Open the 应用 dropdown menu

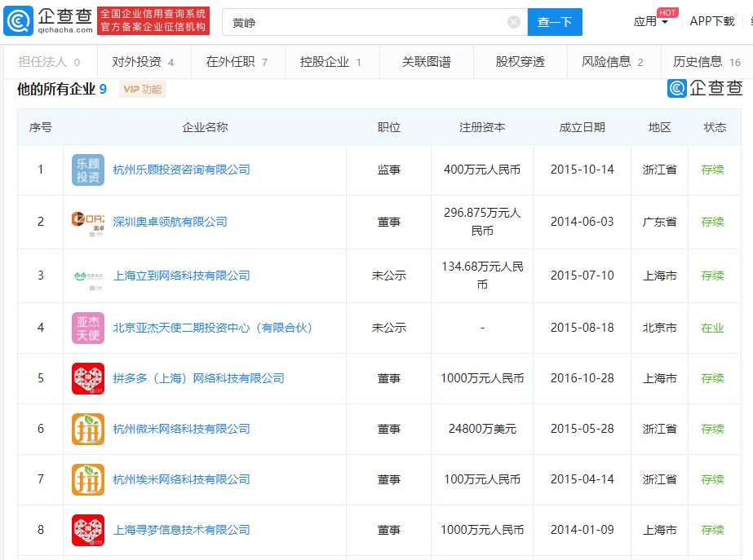[651, 21]
